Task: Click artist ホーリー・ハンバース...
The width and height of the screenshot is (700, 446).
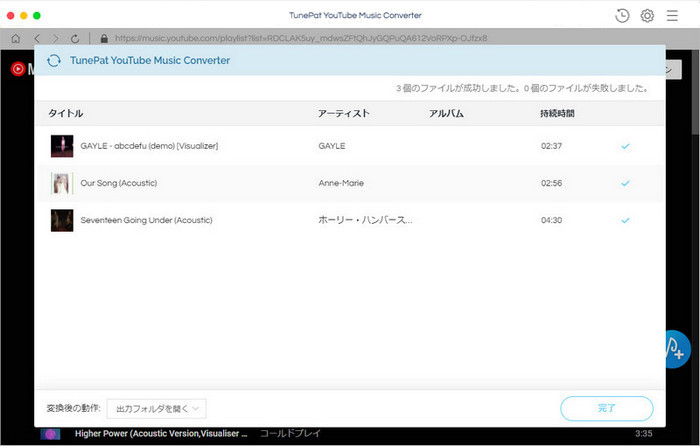Action: click(365, 220)
